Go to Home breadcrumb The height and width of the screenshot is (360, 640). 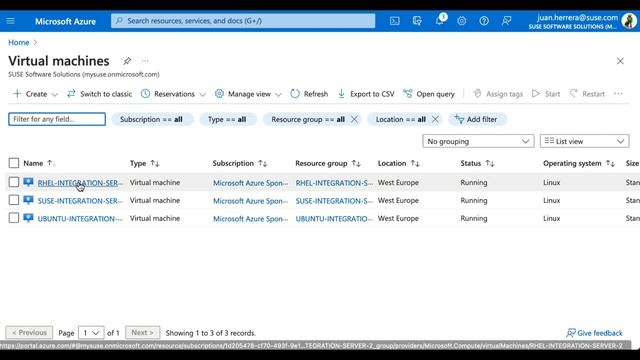coord(19,42)
